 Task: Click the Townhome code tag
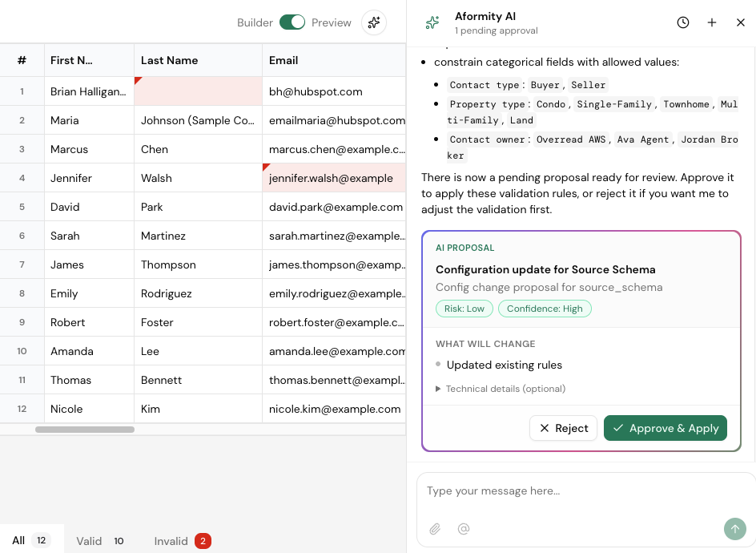click(686, 104)
